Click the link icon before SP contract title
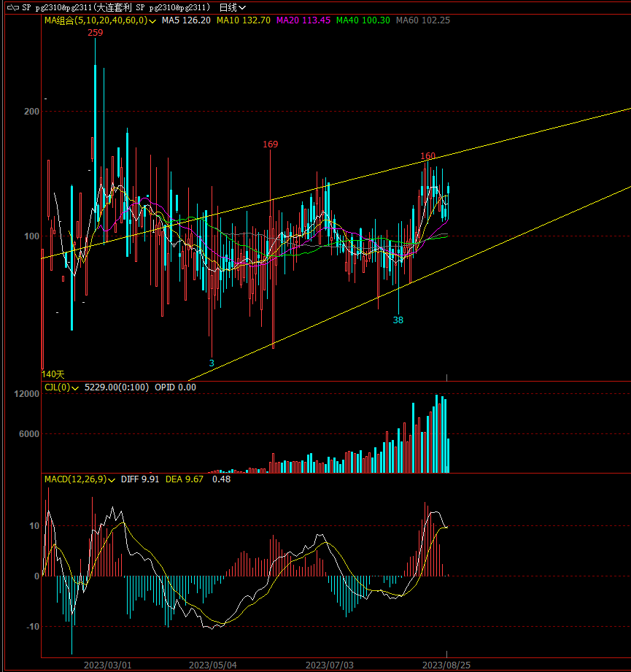Screen dimensions: 631x672 (12, 7)
